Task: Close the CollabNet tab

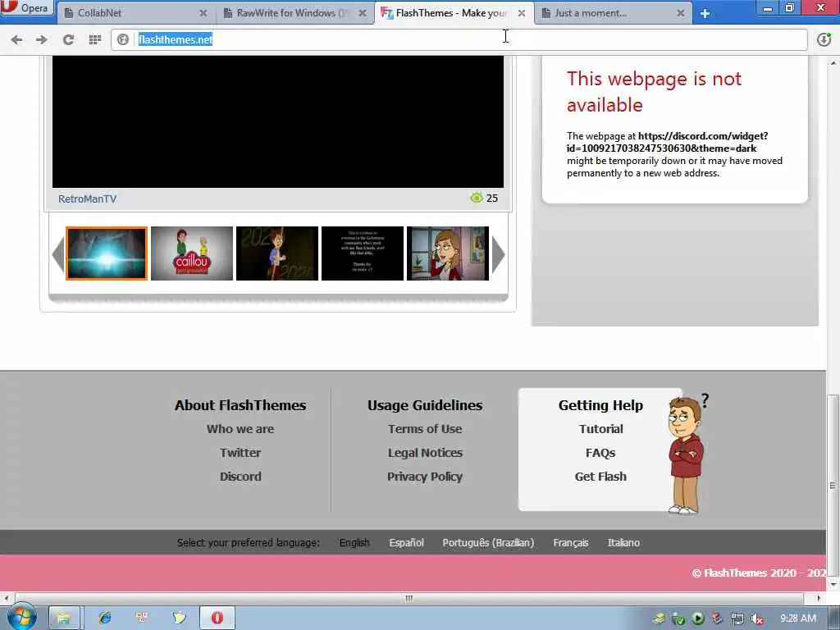Action: click(203, 13)
